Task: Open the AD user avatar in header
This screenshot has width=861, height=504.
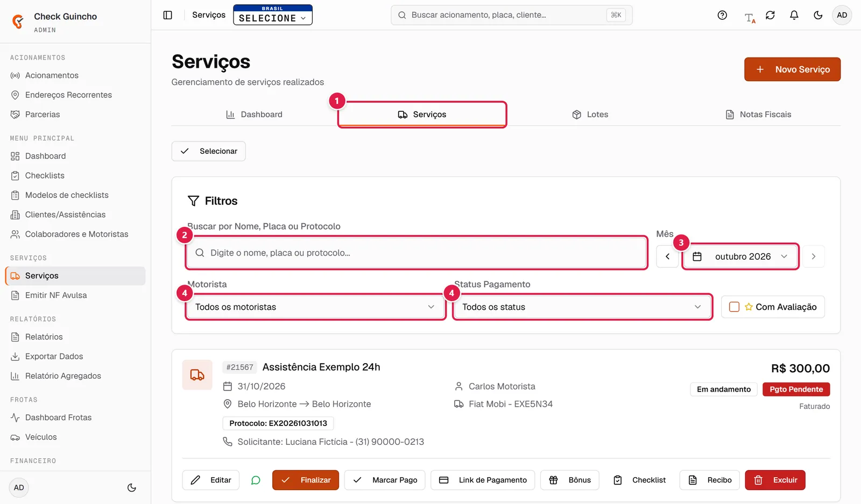Action: point(842,15)
